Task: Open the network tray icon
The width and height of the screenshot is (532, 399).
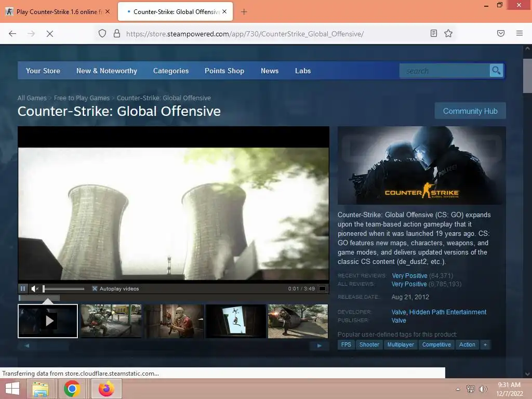Action: 470,389
